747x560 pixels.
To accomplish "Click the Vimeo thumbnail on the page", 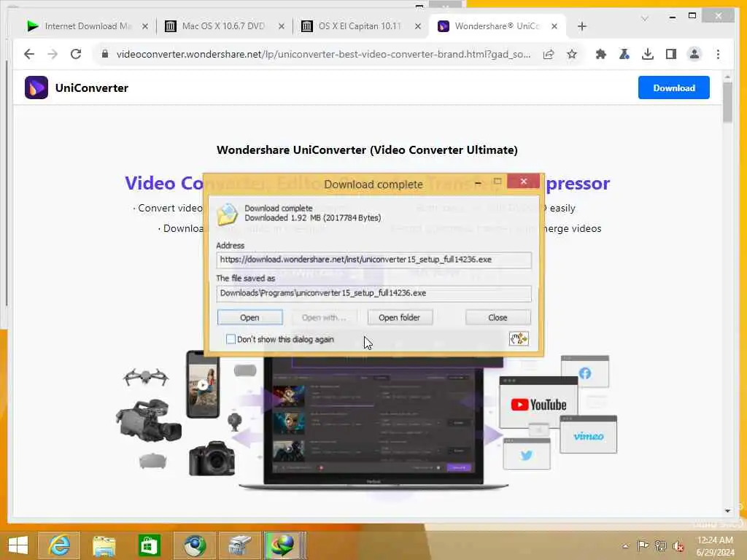I will pyautogui.click(x=589, y=435).
